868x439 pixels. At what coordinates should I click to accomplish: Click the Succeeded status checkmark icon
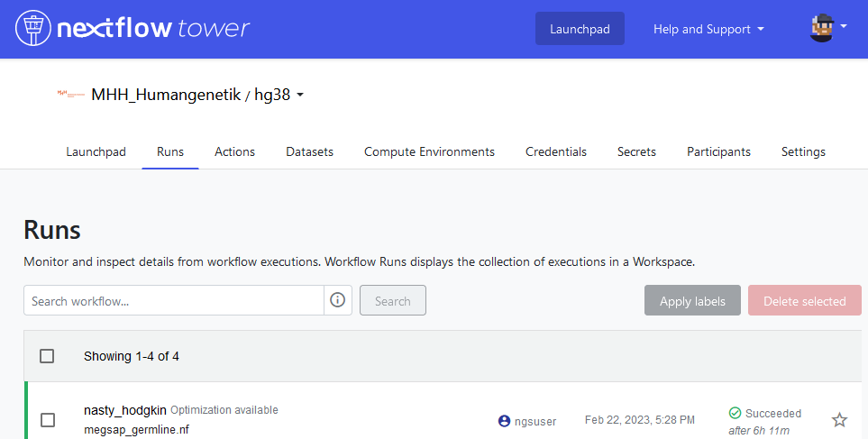click(x=735, y=413)
